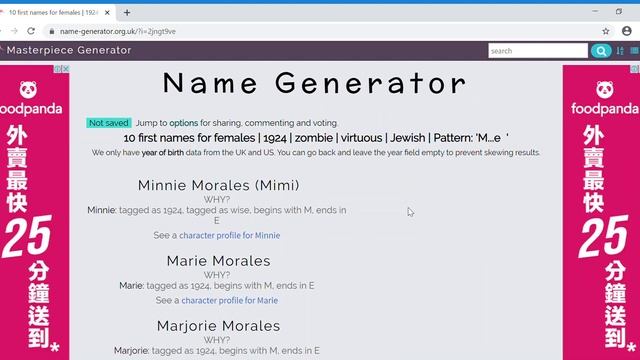The image size is (640, 360).
Task: Open character profile for Marie
Action: 229,300
